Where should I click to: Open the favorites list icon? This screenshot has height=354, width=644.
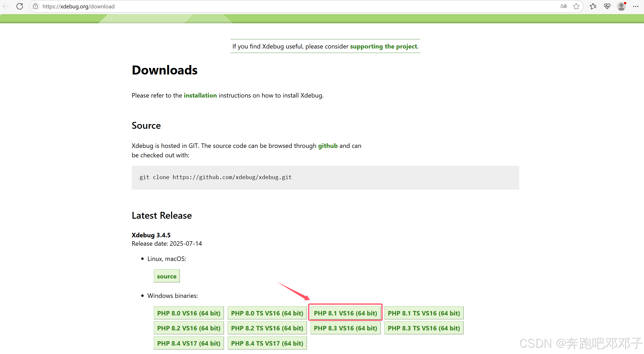[593, 6]
